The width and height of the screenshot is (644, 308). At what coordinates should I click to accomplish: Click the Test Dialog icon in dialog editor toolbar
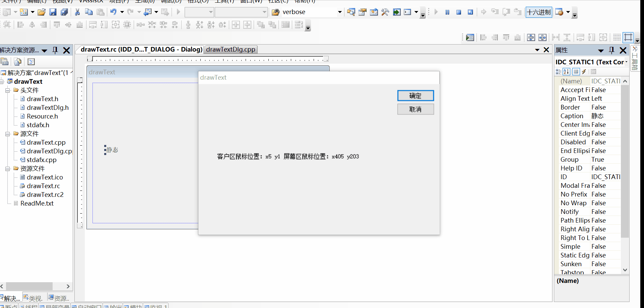pyautogui.click(x=470, y=37)
